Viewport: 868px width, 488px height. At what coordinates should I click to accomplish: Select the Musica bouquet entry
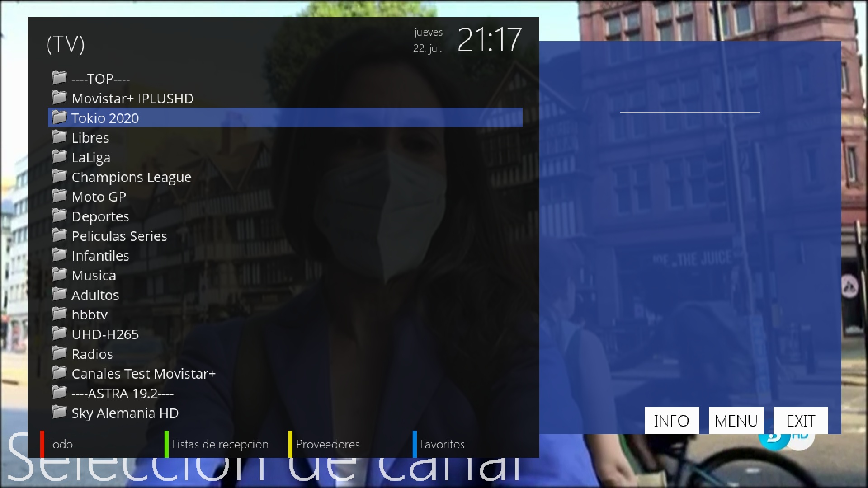click(x=94, y=275)
